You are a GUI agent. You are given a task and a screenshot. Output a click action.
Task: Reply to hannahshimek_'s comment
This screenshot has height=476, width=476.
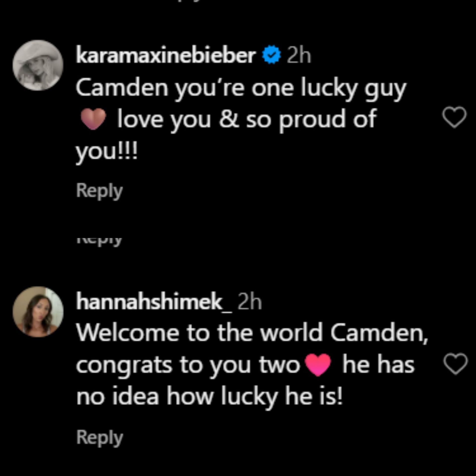tap(99, 438)
